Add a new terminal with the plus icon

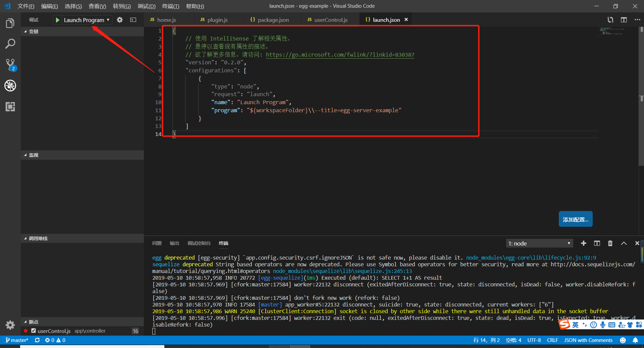click(584, 243)
